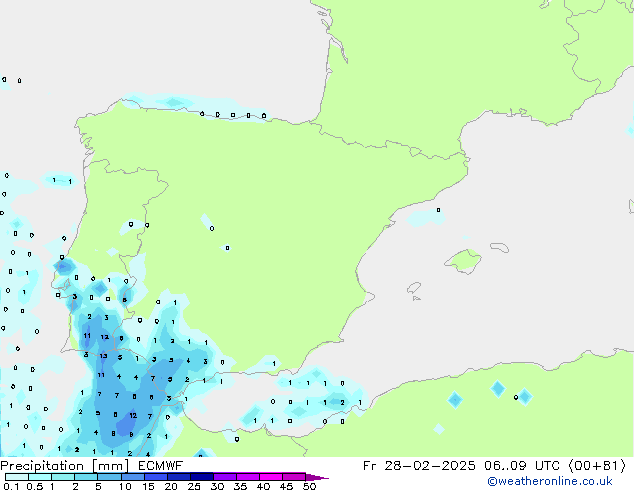Click the '(00+81)' run offset text
The width and height of the screenshot is (634, 490).
597,466
